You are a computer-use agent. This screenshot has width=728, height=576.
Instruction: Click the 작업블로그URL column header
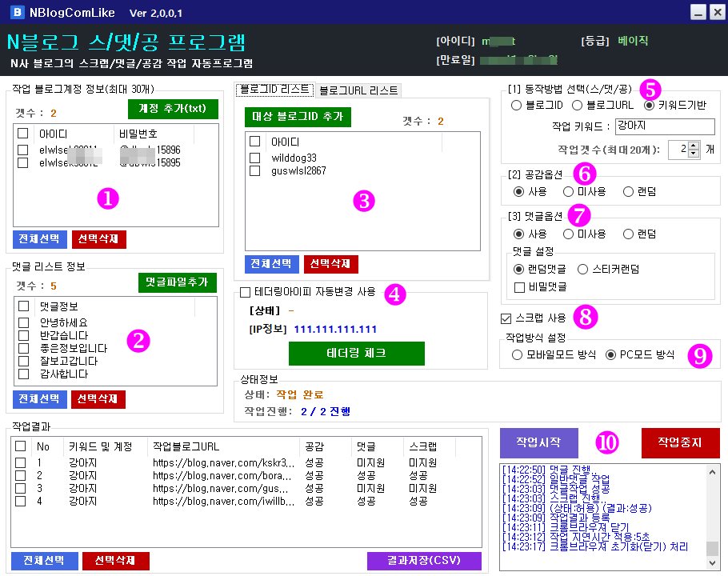224,446
